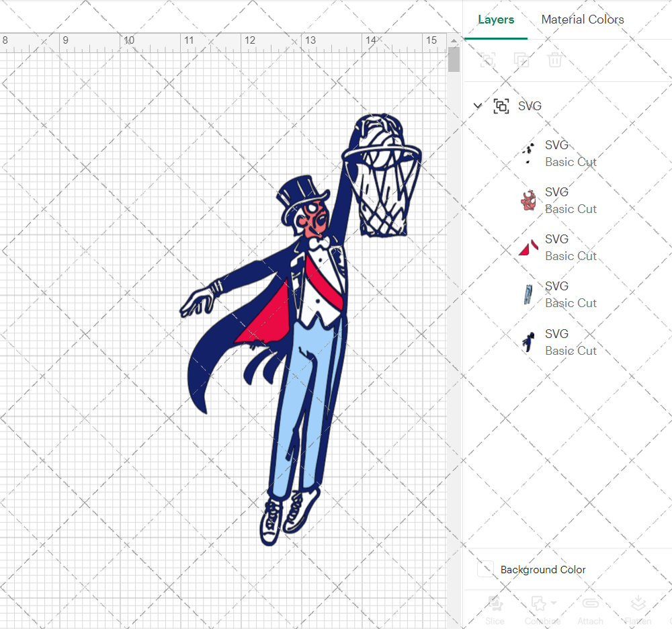Click the Flatten tool icon
The height and width of the screenshot is (629, 672).
tap(638, 603)
